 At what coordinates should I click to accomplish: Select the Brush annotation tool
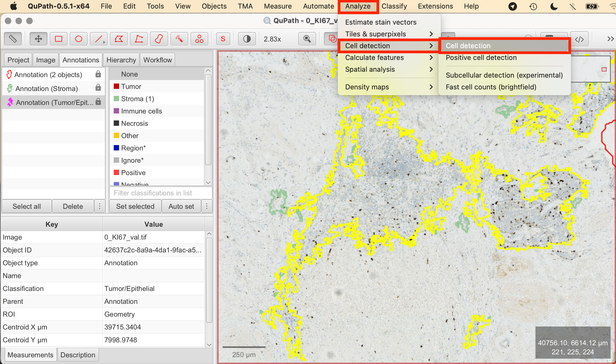tap(159, 39)
